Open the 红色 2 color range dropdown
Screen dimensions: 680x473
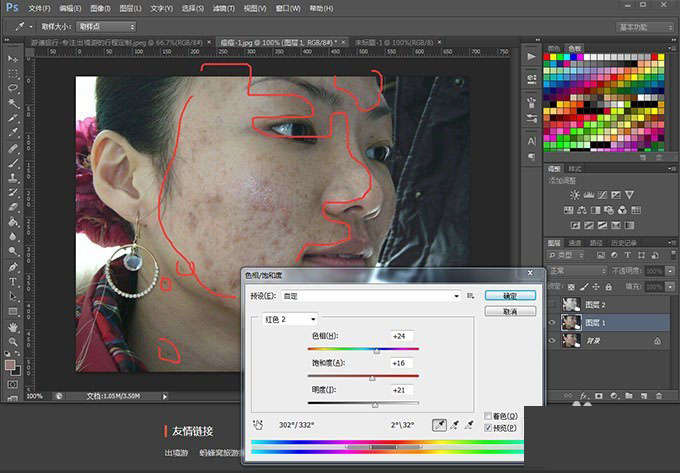(290, 319)
